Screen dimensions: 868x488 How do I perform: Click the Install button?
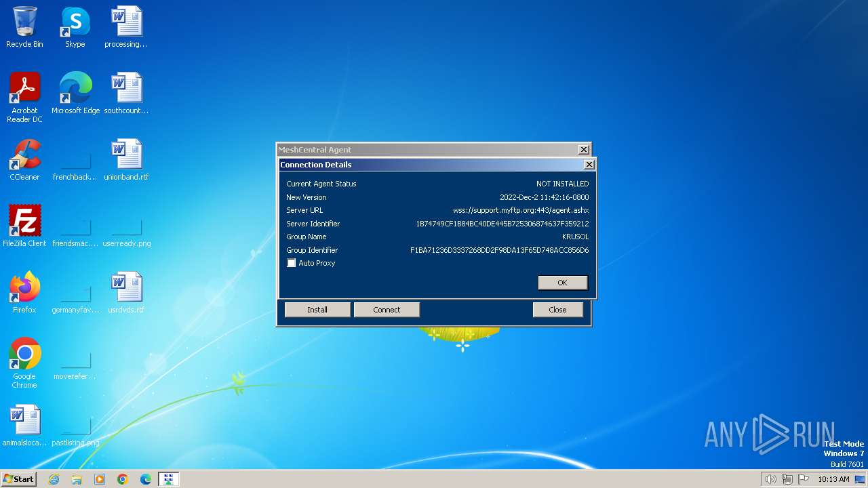pos(317,310)
